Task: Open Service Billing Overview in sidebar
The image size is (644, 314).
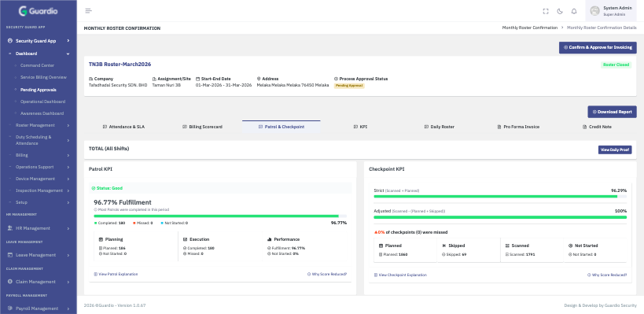Action: tap(43, 77)
